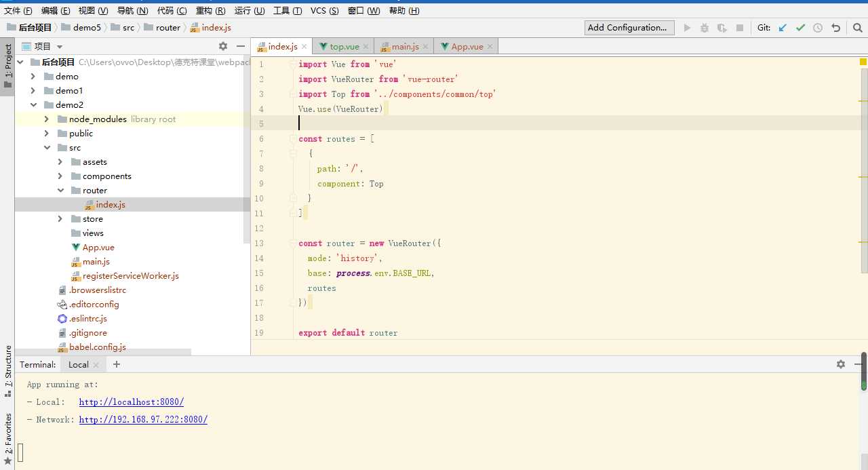Screen dimensions: 868x470
Task: Click Run with Coverage icon
Action: [722, 28]
